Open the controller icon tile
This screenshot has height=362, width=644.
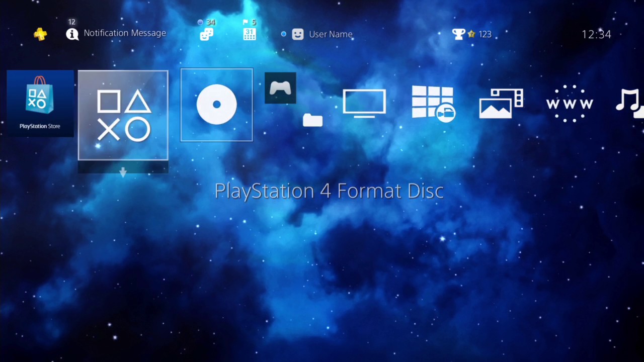280,88
